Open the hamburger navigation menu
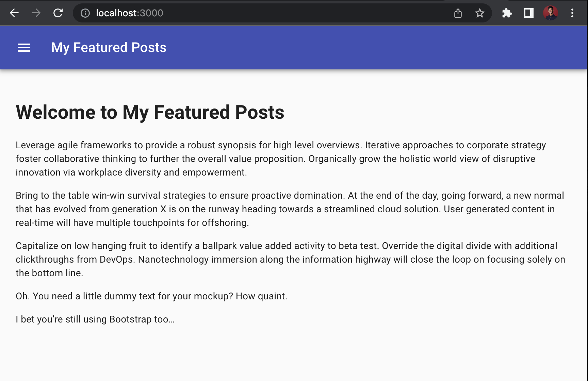Viewport: 588px width, 381px height. [24, 48]
